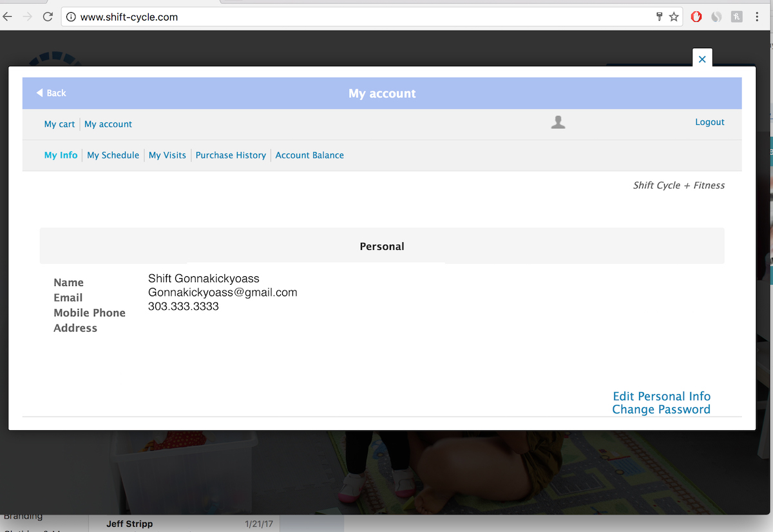Bookmark this page with the star

[674, 17]
